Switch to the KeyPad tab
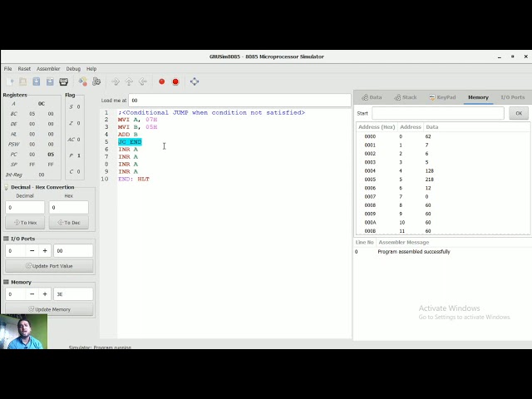The width and height of the screenshot is (532, 399). (442, 97)
